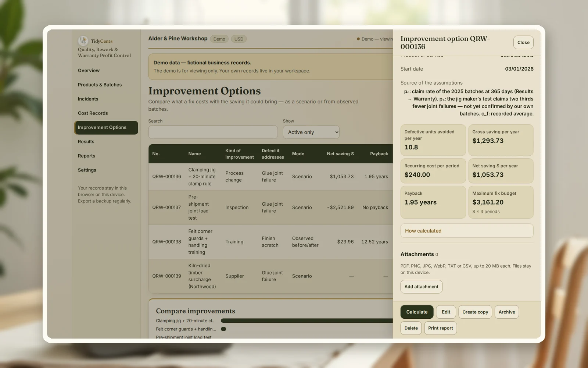Click into the Search field
Screen dimensions: 588x368
(x=213, y=132)
